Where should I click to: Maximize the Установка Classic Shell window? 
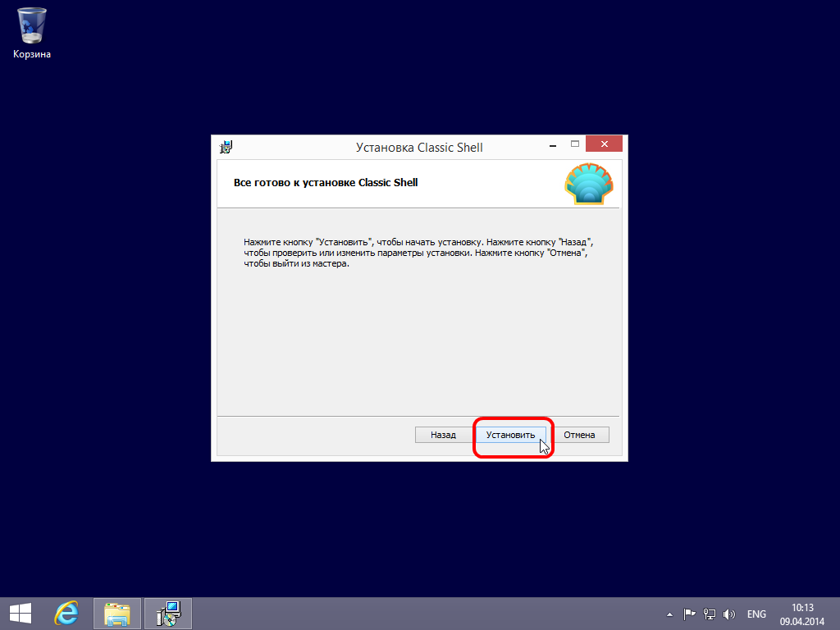point(575,144)
